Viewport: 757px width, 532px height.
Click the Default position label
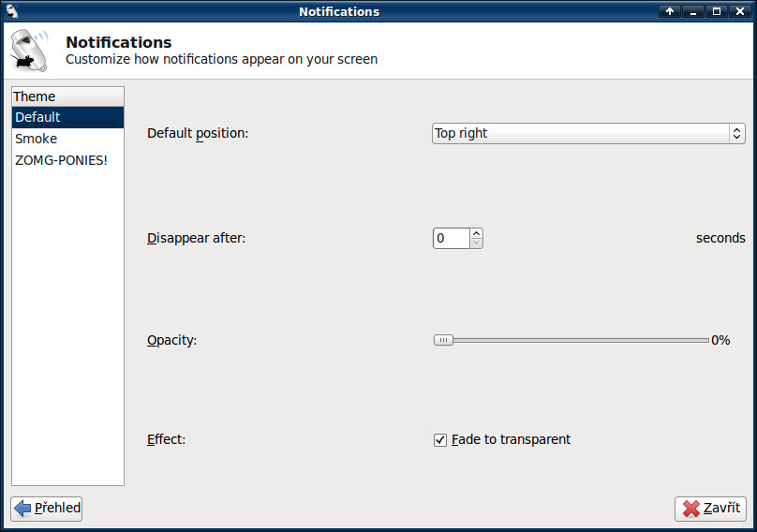pyautogui.click(x=198, y=133)
